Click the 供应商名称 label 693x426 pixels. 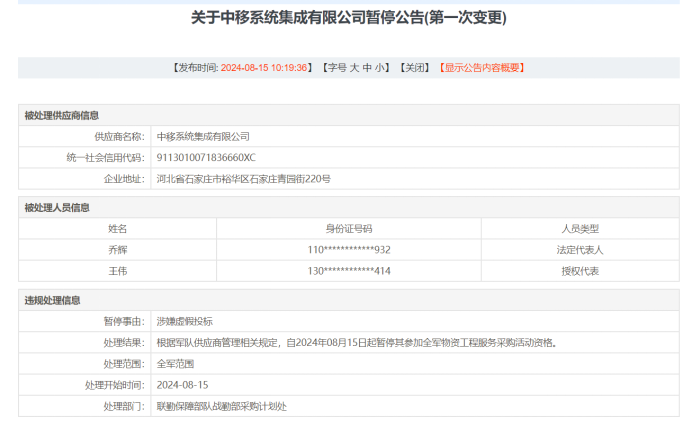119,137
